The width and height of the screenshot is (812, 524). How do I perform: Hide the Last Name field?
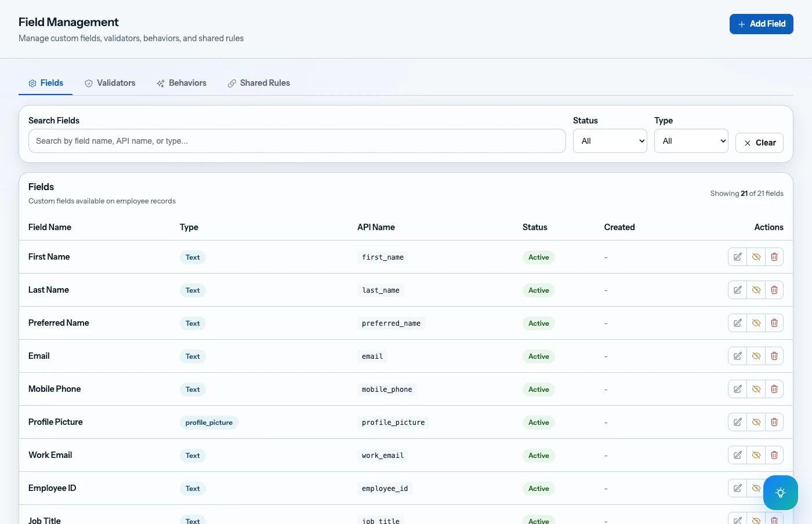pyautogui.click(x=756, y=290)
